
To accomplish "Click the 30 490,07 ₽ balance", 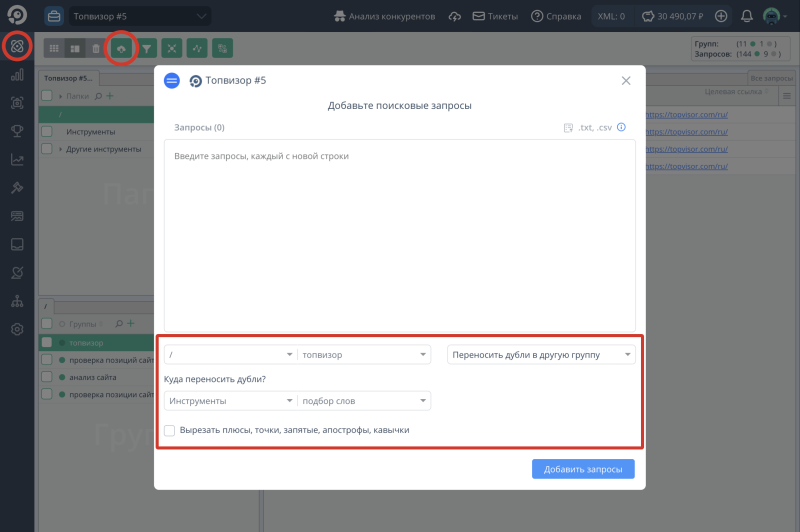I will (x=672, y=16).
